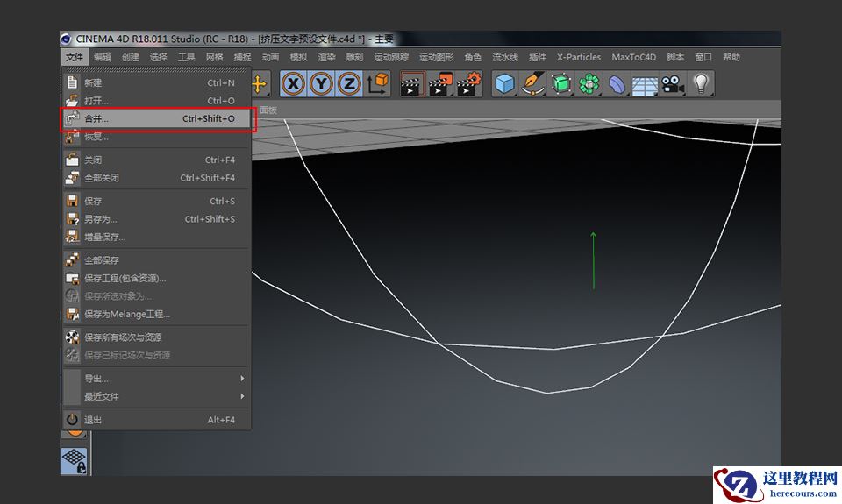The height and width of the screenshot is (504, 842).
Task: Open the 文件 menu
Action: (x=74, y=57)
